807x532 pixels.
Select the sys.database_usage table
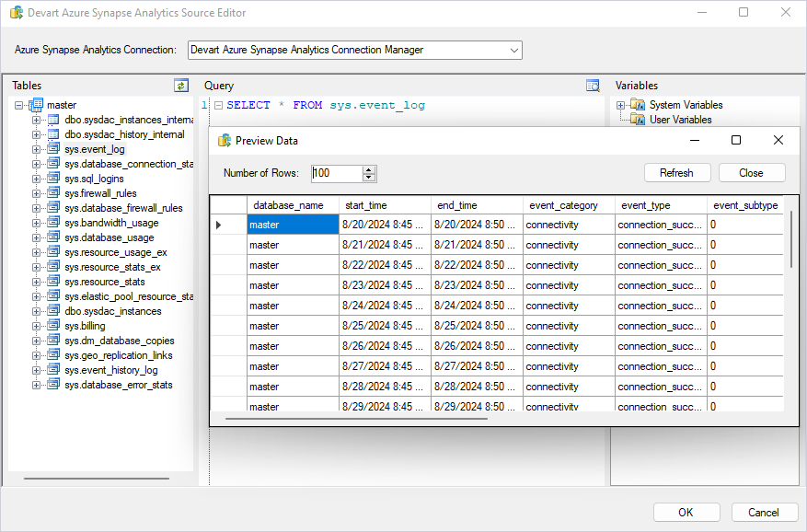[109, 237]
